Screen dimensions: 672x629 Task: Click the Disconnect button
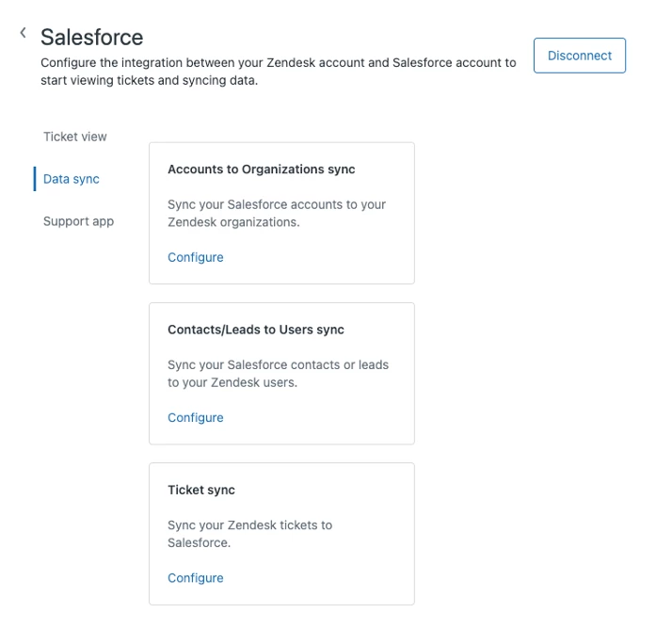[x=579, y=56]
